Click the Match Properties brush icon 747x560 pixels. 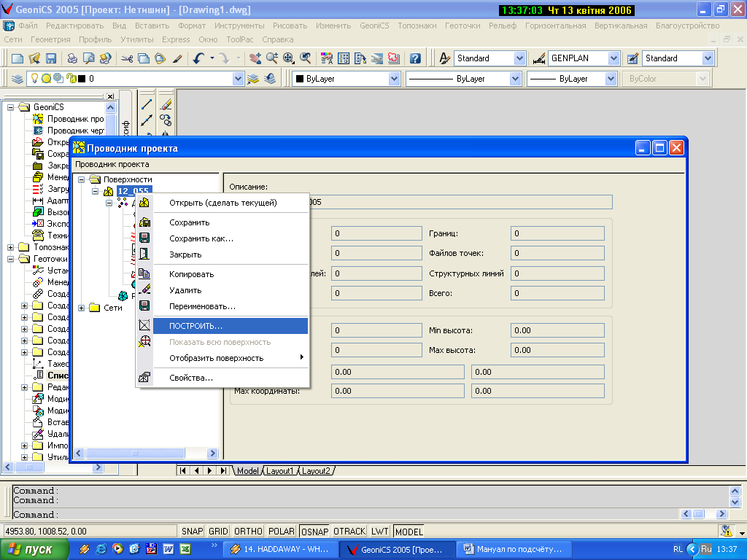click(x=177, y=58)
